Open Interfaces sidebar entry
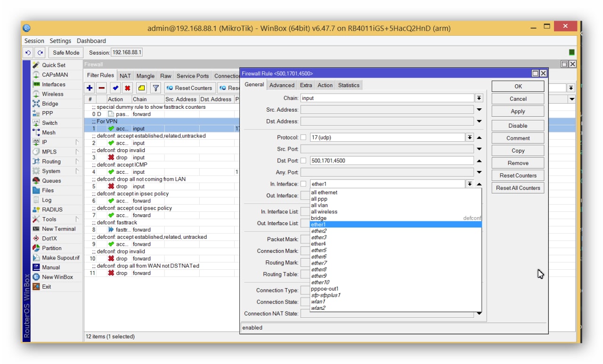The height and width of the screenshot is (364, 603). tap(54, 84)
